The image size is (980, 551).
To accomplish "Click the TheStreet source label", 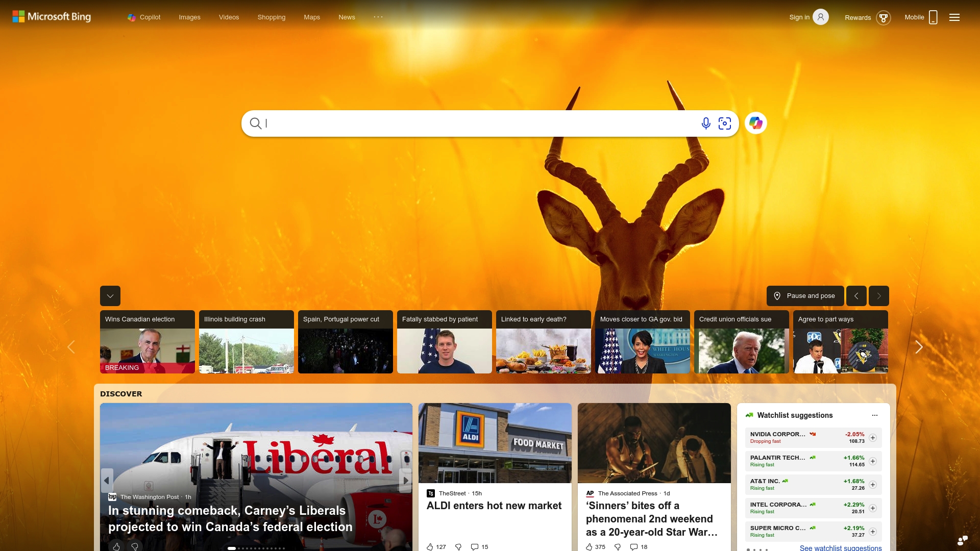I will tap(452, 493).
